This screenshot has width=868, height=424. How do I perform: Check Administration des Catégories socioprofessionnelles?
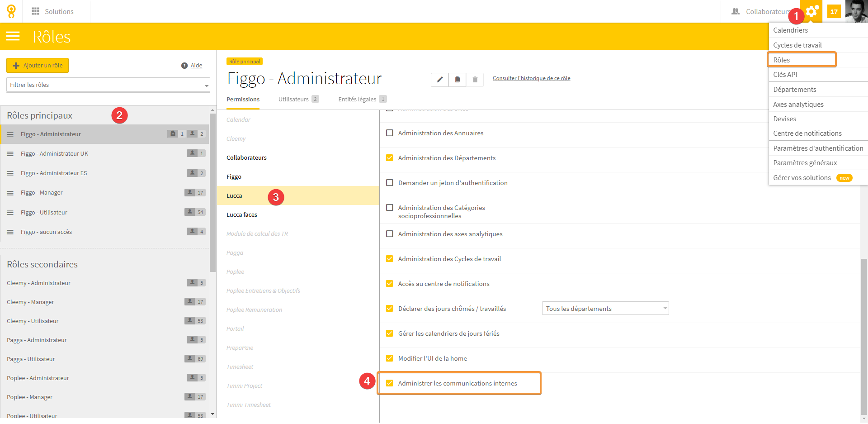tap(390, 208)
